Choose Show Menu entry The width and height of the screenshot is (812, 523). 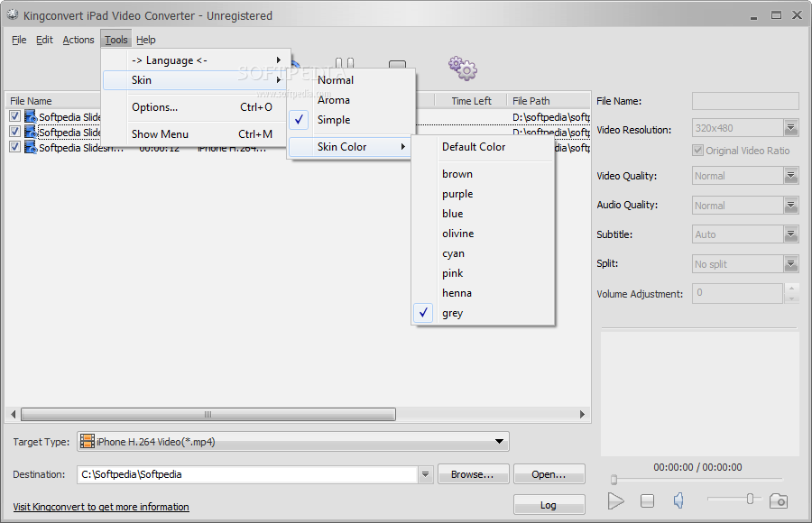(197, 134)
